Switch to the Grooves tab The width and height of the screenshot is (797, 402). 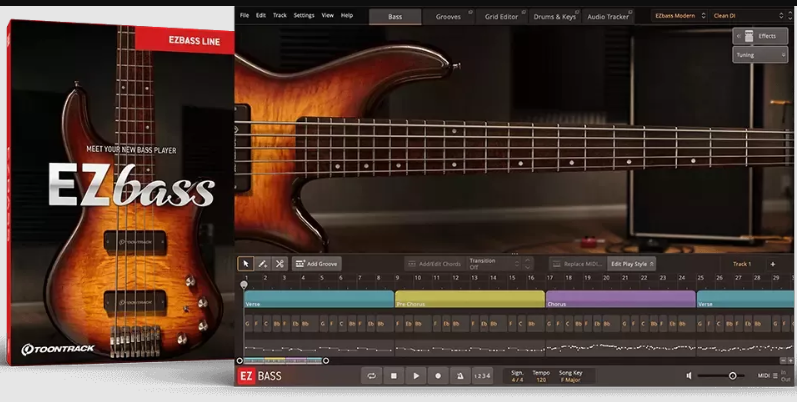click(x=448, y=16)
